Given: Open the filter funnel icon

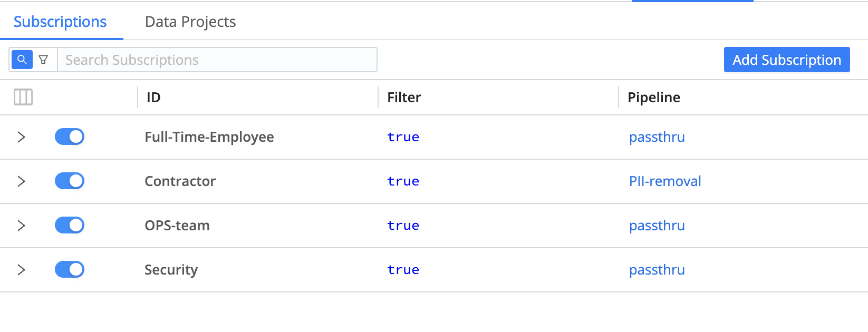Looking at the screenshot, I should tap(44, 60).
